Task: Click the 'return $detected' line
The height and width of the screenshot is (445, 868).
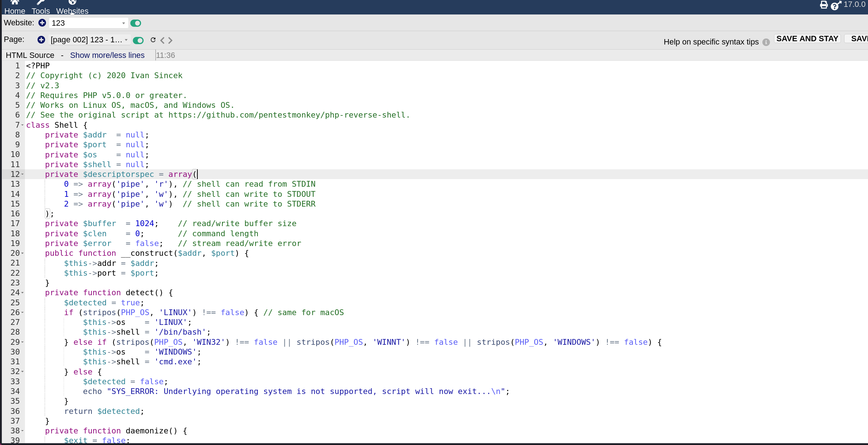Action: click(104, 411)
